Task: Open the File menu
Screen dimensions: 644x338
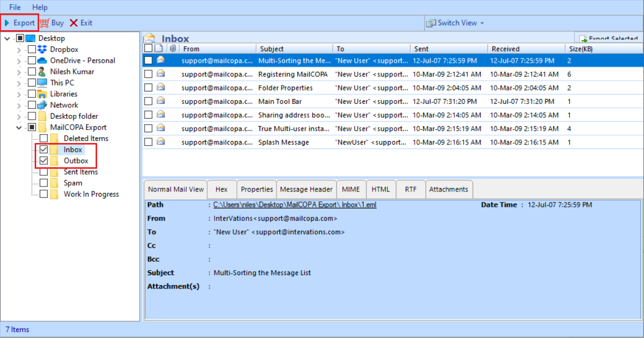Action: [15, 7]
